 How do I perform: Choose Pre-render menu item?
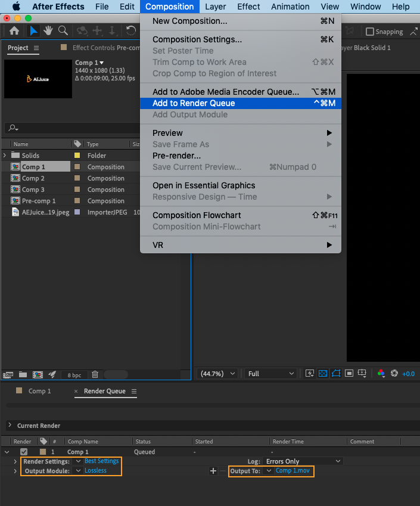coord(241,156)
